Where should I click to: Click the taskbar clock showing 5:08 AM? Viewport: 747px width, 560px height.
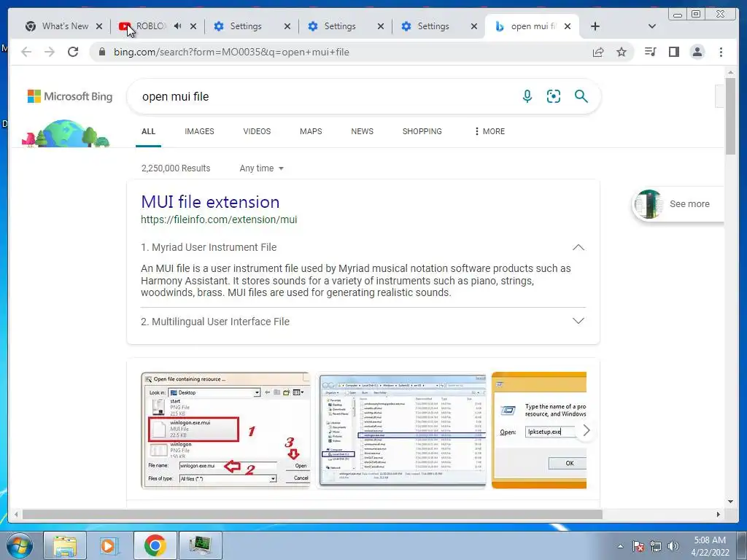coord(710,546)
